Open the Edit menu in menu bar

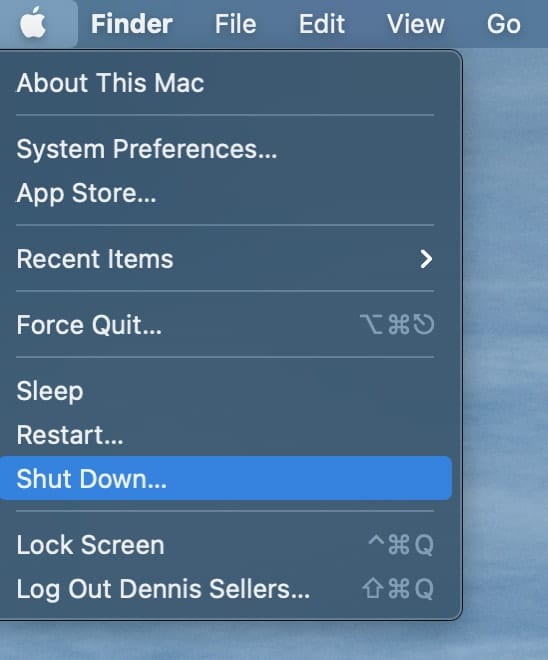click(x=322, y=24)
